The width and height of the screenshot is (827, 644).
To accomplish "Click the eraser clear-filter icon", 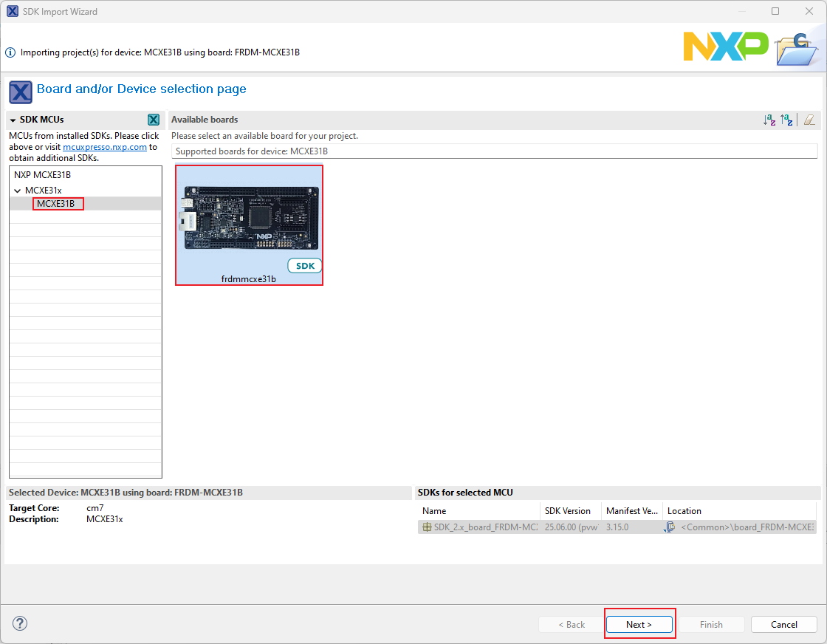I will tap(809, 120).
